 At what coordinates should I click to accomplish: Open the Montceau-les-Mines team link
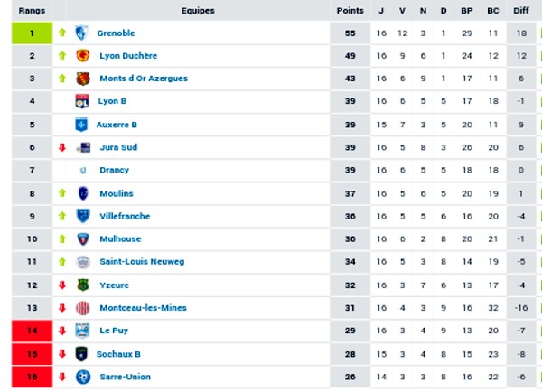143,308
